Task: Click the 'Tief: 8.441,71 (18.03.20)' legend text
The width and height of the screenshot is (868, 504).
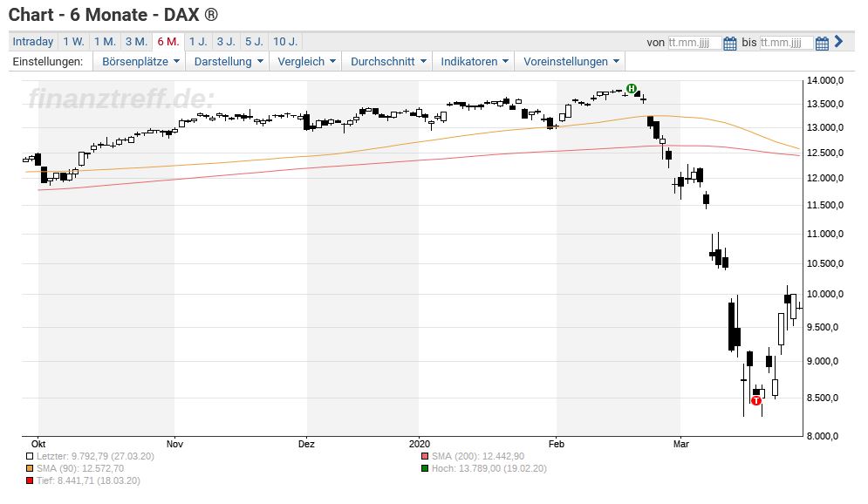Action: [89, 480]
